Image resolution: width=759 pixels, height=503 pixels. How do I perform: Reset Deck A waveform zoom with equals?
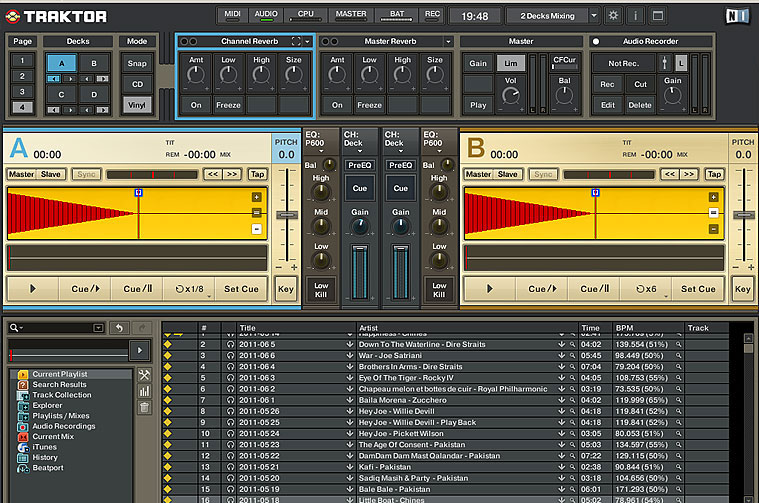[x=257, y=213]
